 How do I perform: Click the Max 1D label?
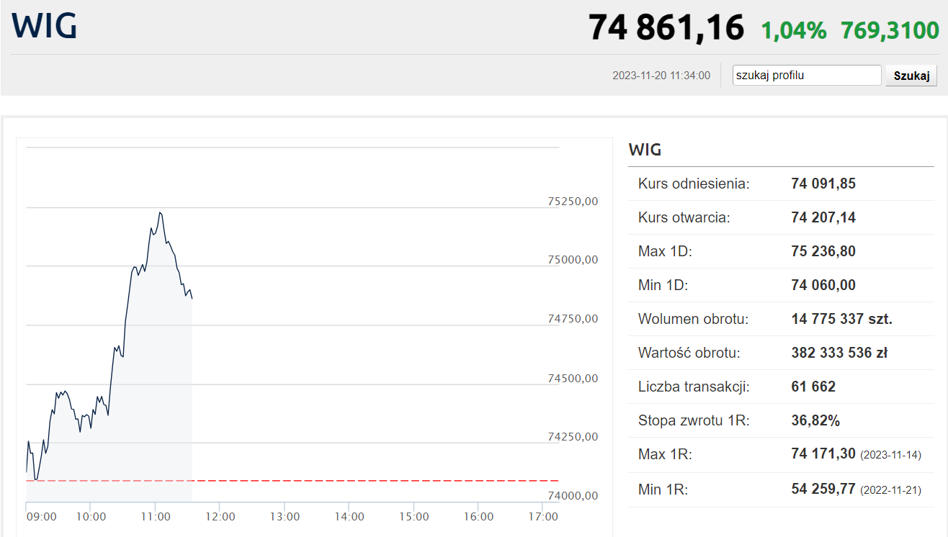click(x=665, y=252)
